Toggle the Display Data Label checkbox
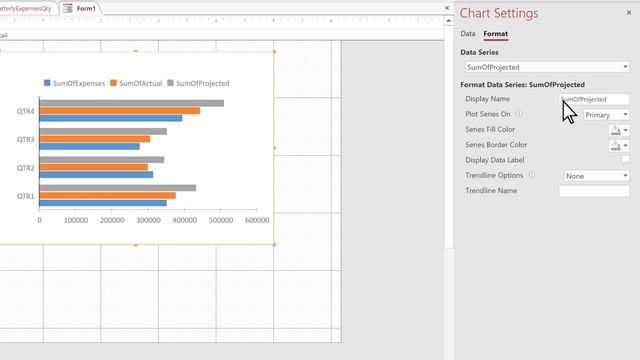 coord(625,160)
